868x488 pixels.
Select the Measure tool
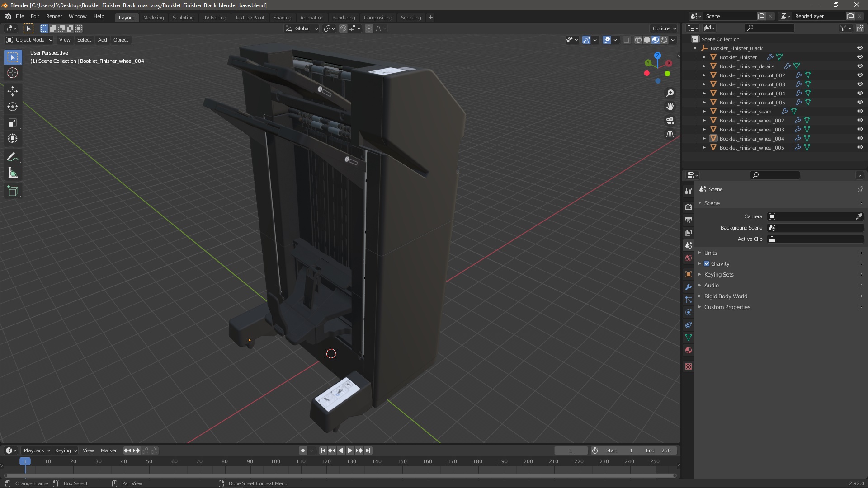pyautogui.click(x=13, y=173)
